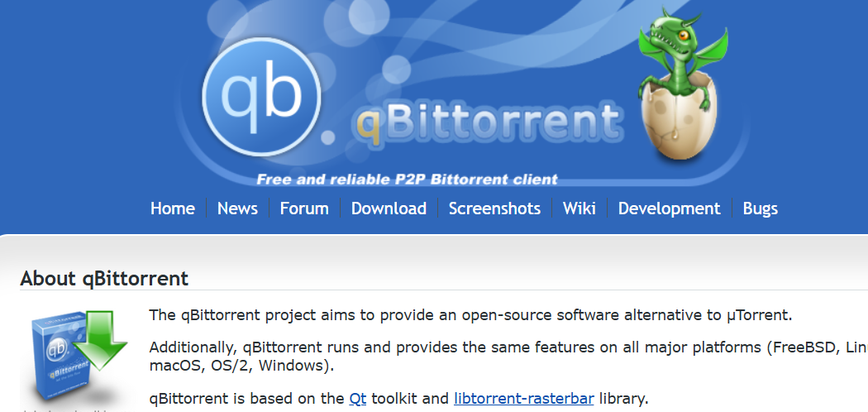Click the paragraph listing supported platforms
This screenshot has height=412, width=868.
pyautogui.click(x=496, y=356)
